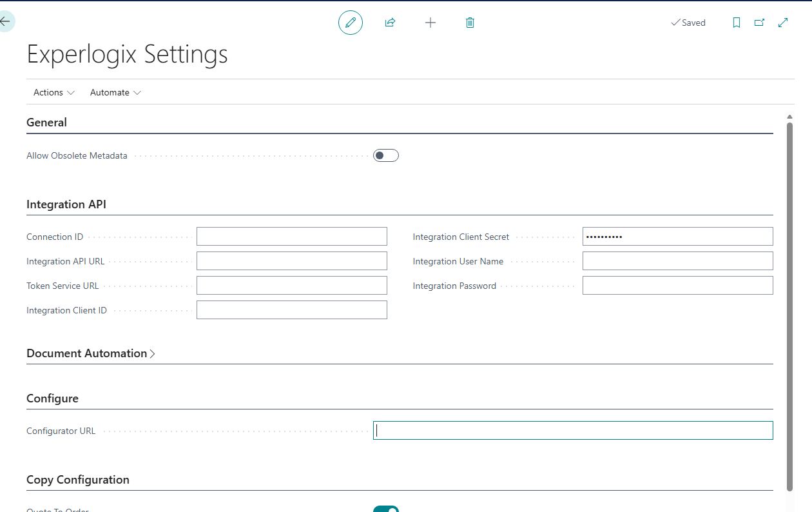Toggle edit mode with pencil icon
Screen dimensions: 812x512
click(351, 23)
